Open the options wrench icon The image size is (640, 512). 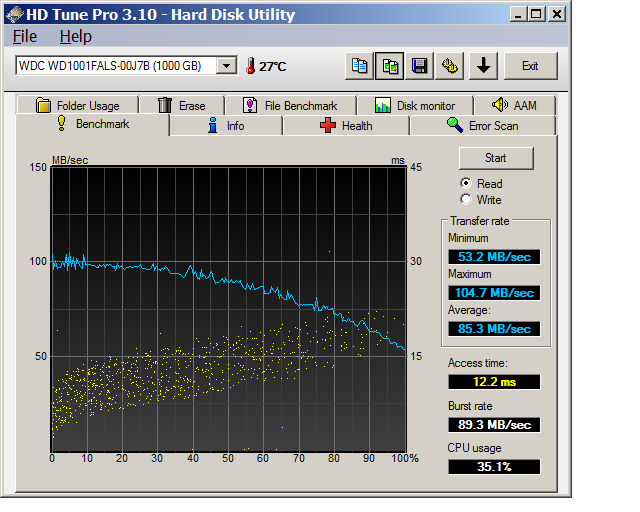[451, 66]
